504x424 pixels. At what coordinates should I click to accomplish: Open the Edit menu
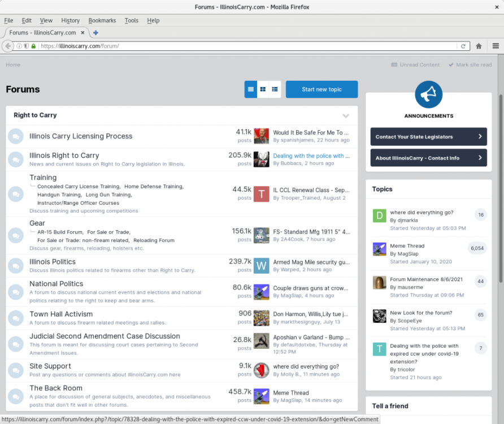[x=27, y=20]
